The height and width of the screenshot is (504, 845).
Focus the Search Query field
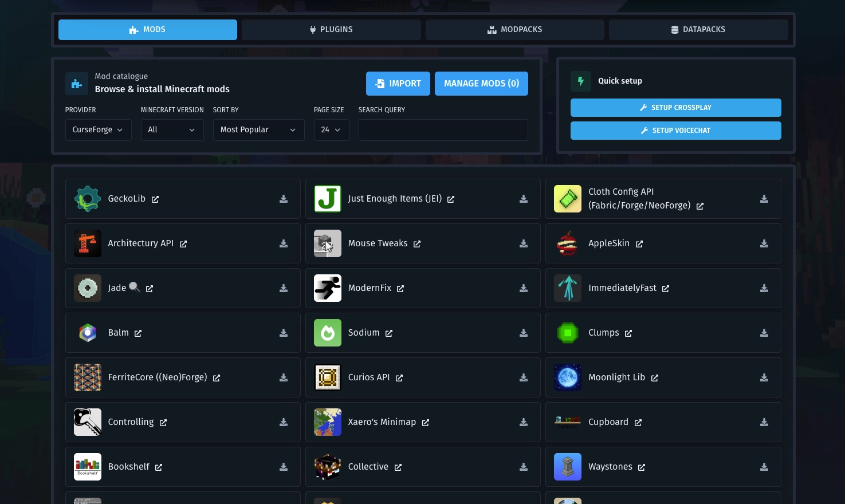443,130
